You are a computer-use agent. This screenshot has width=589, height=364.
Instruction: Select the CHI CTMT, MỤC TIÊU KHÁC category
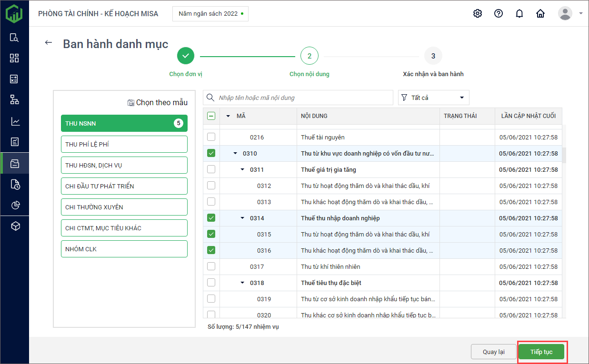click(124, 228)
